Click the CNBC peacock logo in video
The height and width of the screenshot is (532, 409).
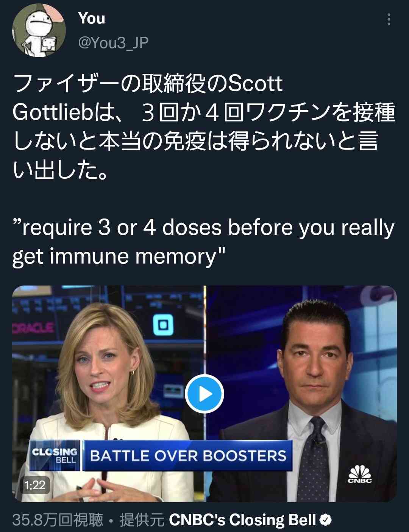360,474
